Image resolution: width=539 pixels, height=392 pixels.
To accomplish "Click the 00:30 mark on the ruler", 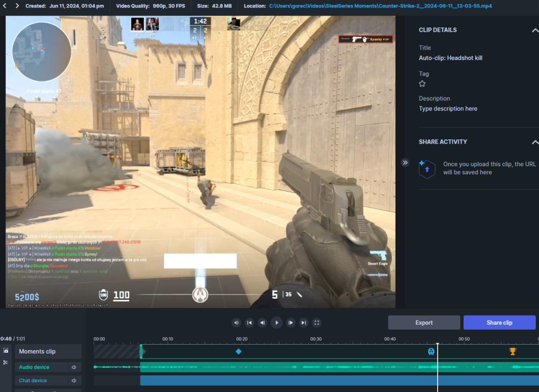I will pos(316,339).
